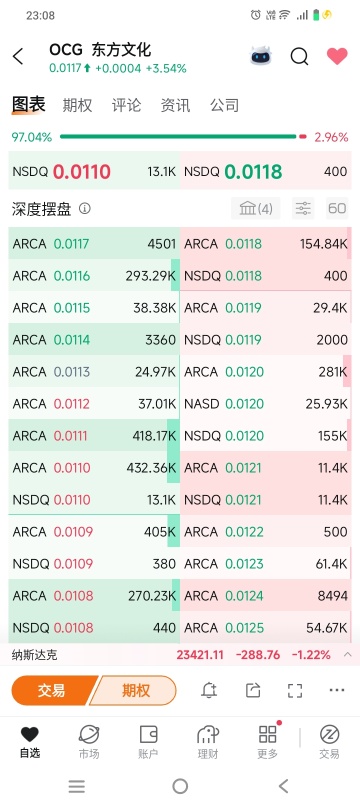Toggle the heart favorite icon
360x806 pixels.
point(337,56)
